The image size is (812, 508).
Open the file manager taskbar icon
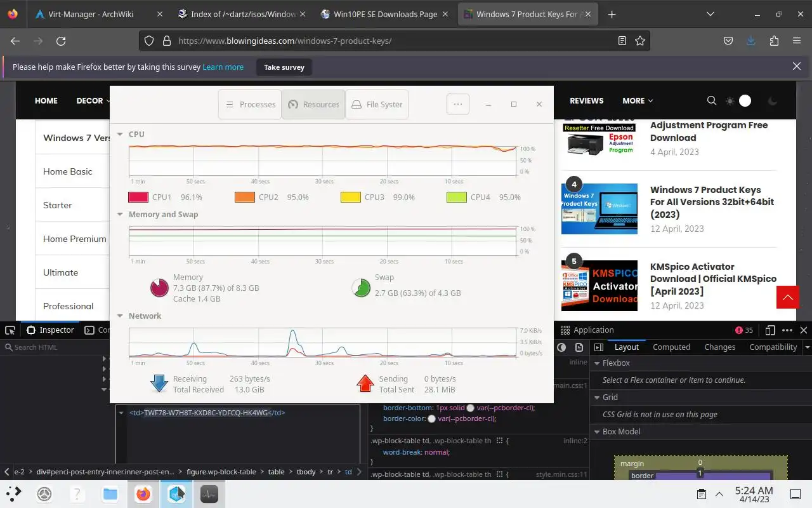click(x=110, y=493)
